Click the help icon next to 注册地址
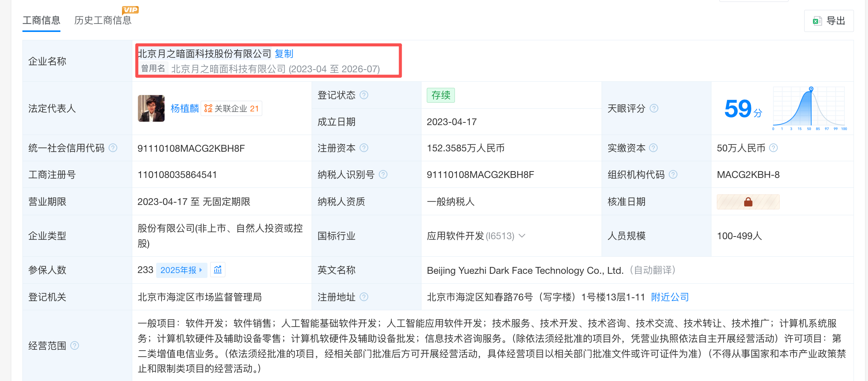The height and width of the screenshot is (381, 868). 364,297
